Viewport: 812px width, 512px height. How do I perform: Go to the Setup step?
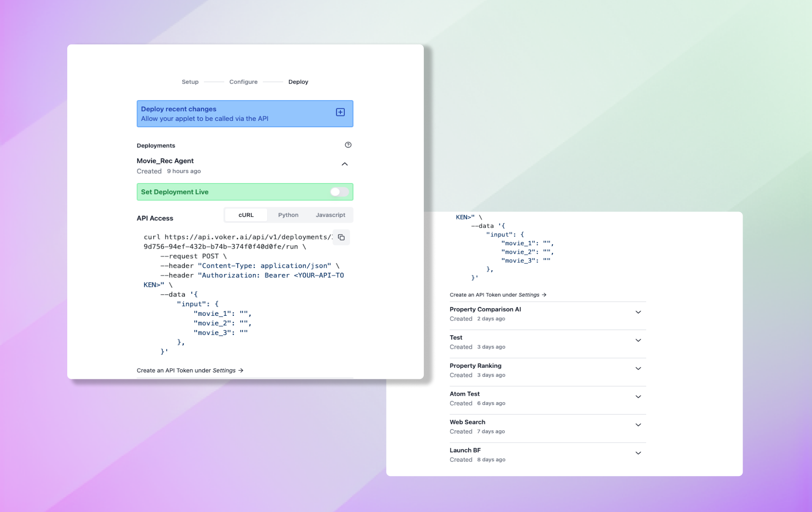(190, 82)
